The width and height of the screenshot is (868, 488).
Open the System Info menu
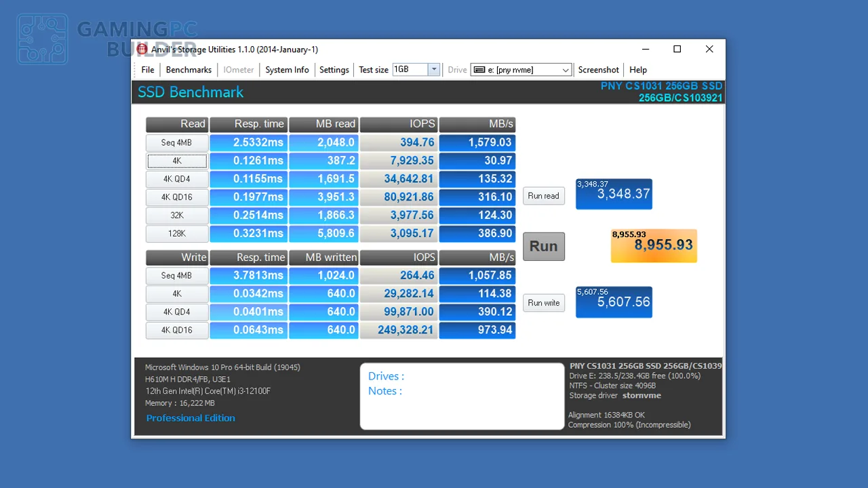point(287,70)
